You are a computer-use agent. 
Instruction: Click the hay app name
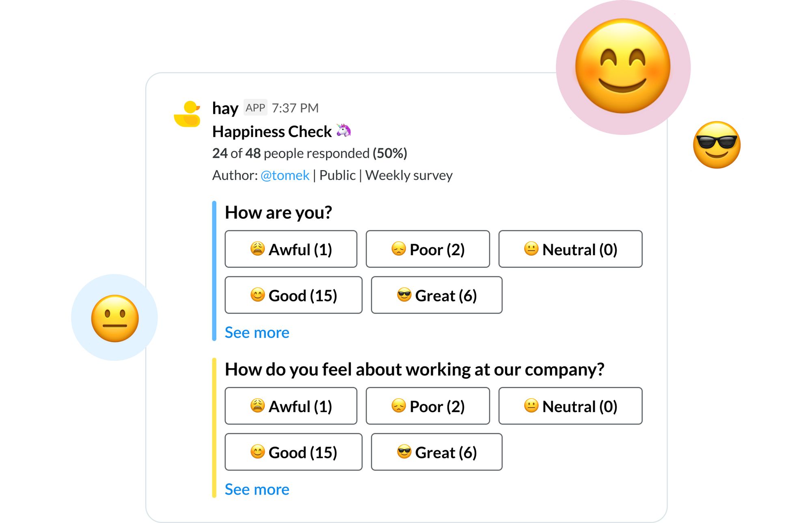pyautogui.click(x=225, y=109)
